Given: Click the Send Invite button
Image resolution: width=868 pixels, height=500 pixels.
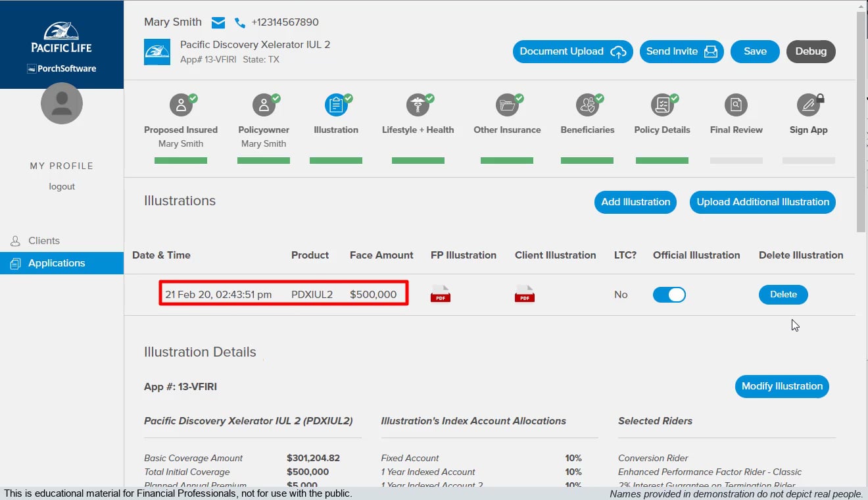Looking at the screenshot, I should pyautogui.click(x=681, y=51).
